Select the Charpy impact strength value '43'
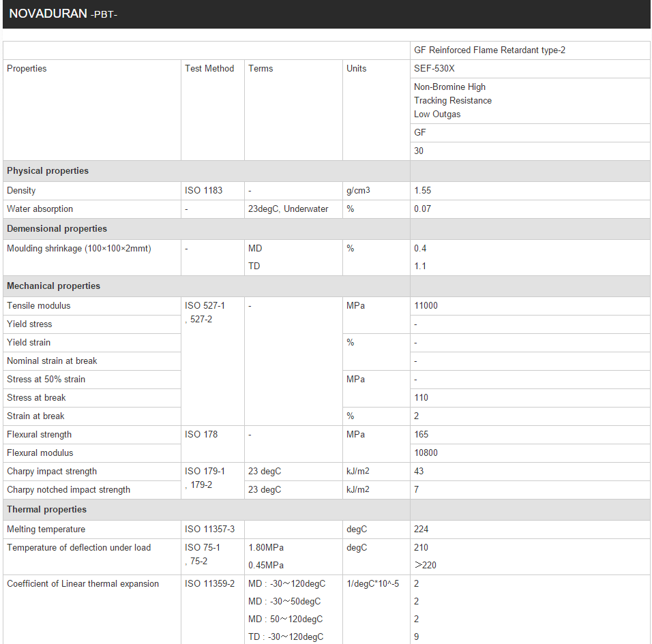Viewport: 652px width, 644px height. pos(418,471)
